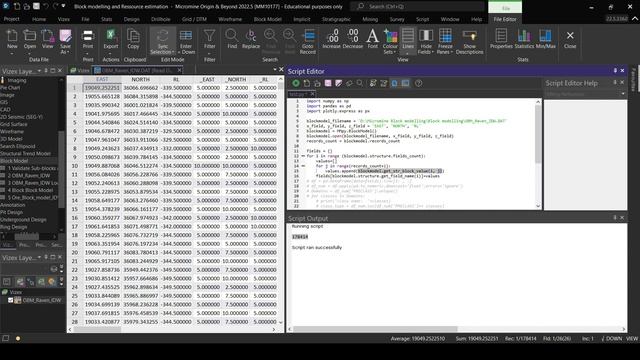Image resolution: width=640 pixels, height=360 pixels.
Task: Select the File Editor ribbon tab
Action: tap(505, 19)
